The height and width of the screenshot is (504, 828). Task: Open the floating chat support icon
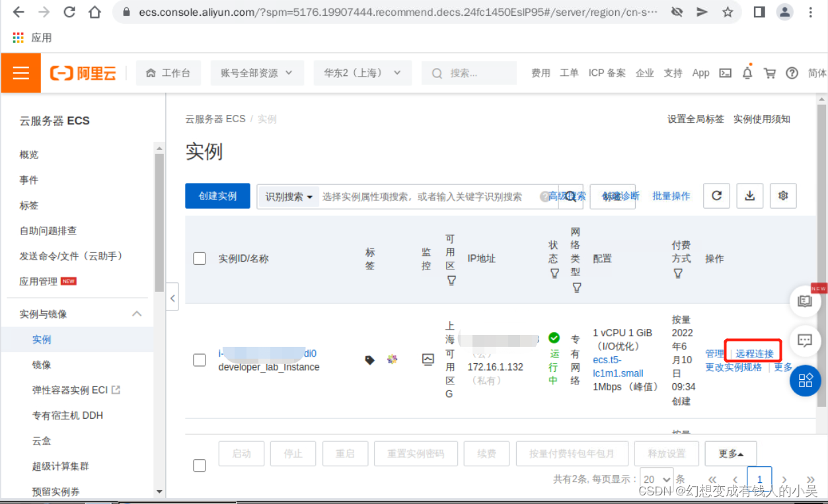[x=805, y=341]
